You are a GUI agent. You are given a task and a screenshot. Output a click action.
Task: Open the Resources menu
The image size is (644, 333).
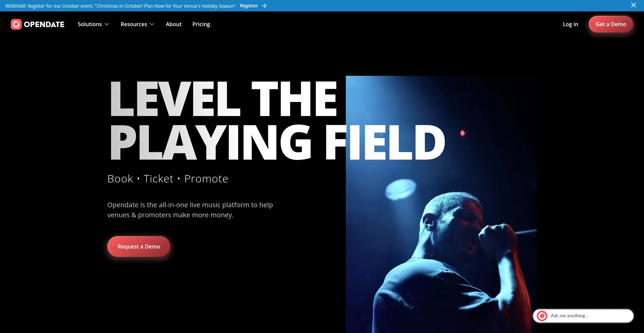(x=138, y=24)
